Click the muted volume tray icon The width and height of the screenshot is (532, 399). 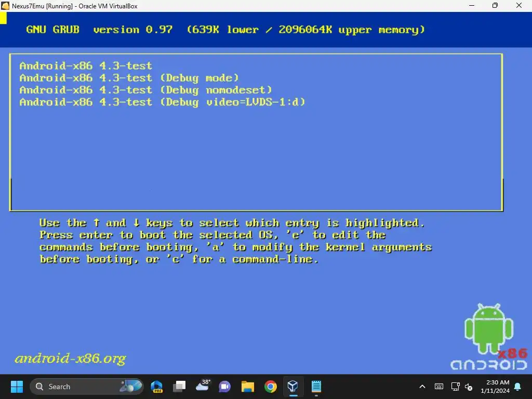pyautogui.click(x=469, y=387)
